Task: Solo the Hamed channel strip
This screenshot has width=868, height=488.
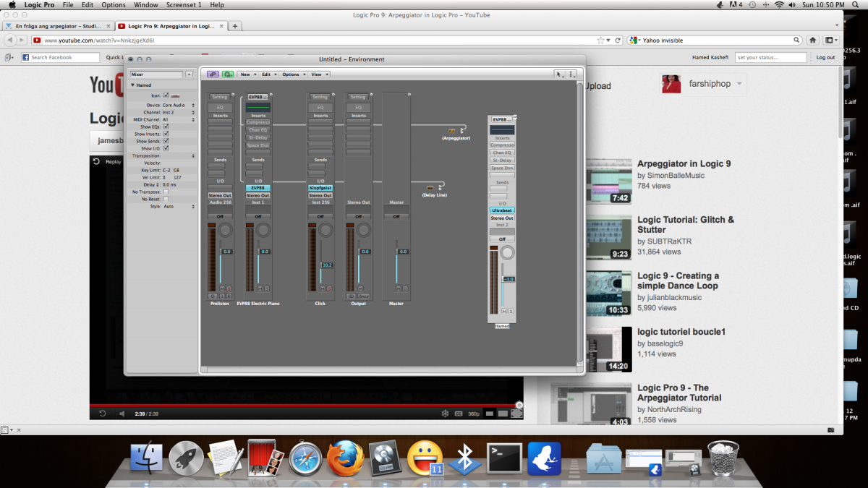Action: [x=511, y=310]
